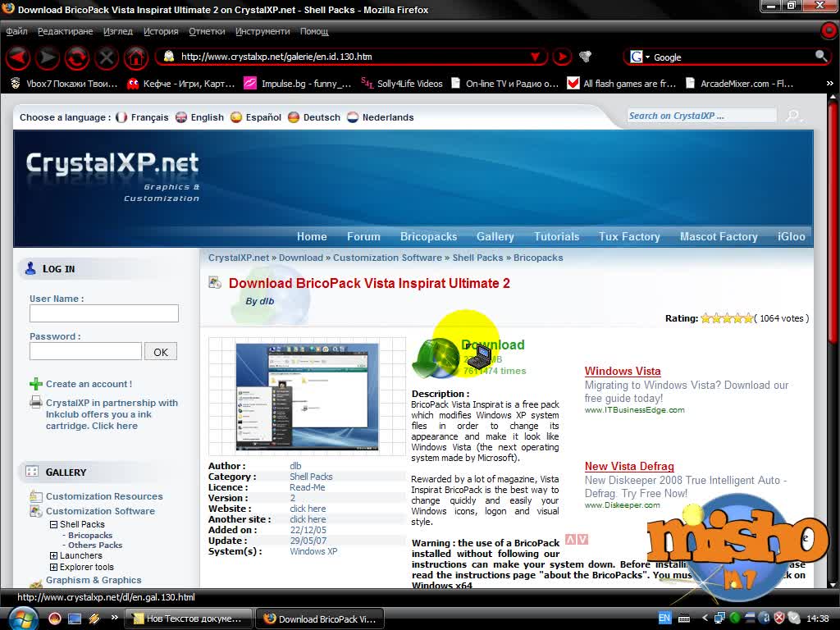Click the red Back navigation arrow
The height and width of the screenshot is (630, 840).
click(x=18, y=57)
